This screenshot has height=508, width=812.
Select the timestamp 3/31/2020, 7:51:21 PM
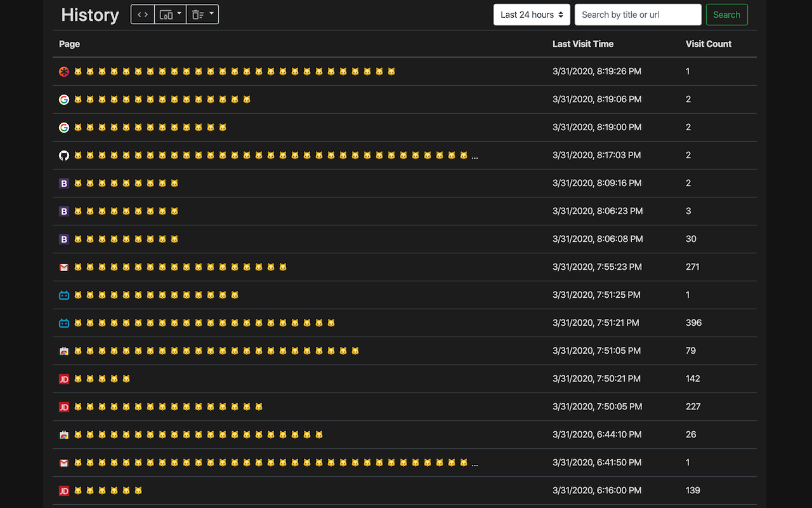pyautogui.click(x=596, y=323)
